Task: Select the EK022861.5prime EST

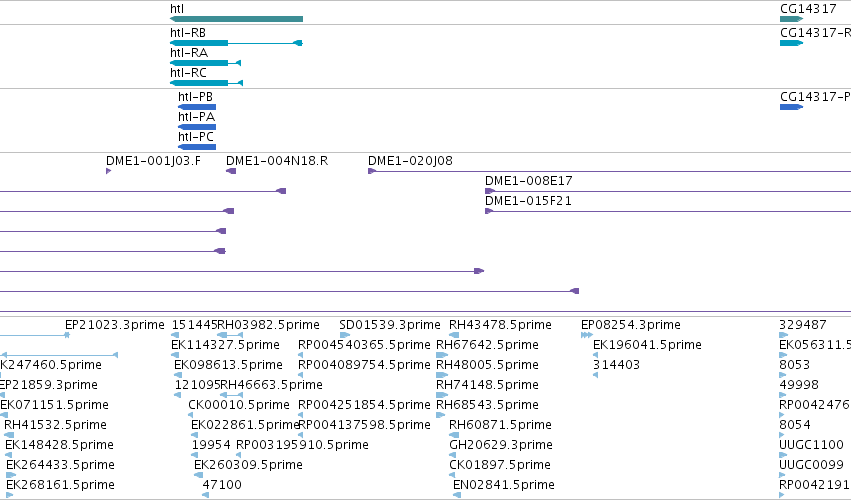Action: pyautogui.click(x=195, y=435)
